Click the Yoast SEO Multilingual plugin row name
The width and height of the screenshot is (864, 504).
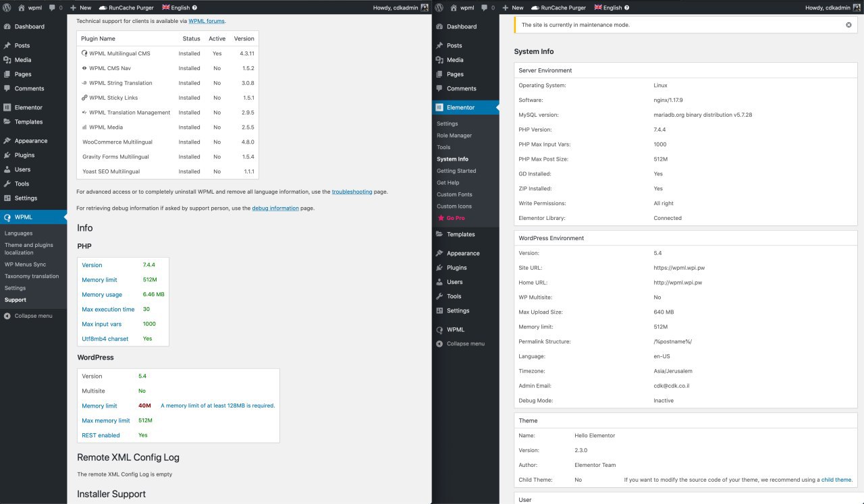[111, 171]
